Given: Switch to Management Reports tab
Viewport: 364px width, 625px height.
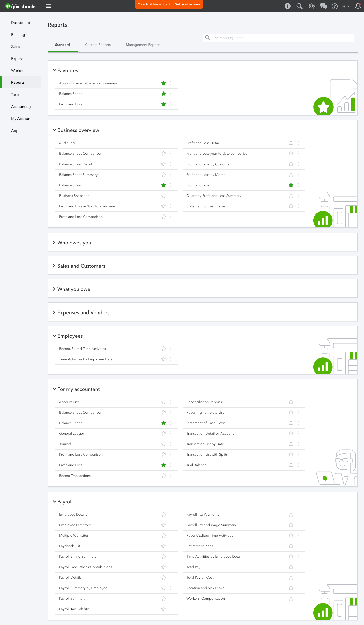Looking at the screenshot, I should tap(143, 45).
